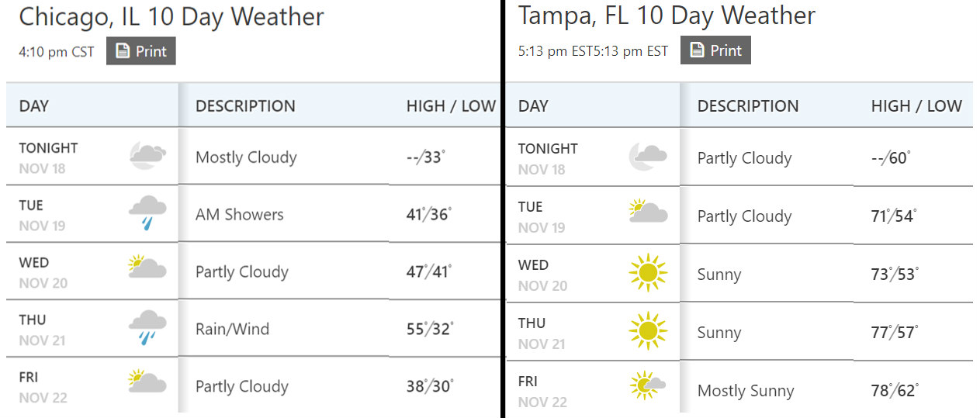Open Tampa FRI NOV 22 day cell
The image size is (980, 418).
[x=593, y=391]
